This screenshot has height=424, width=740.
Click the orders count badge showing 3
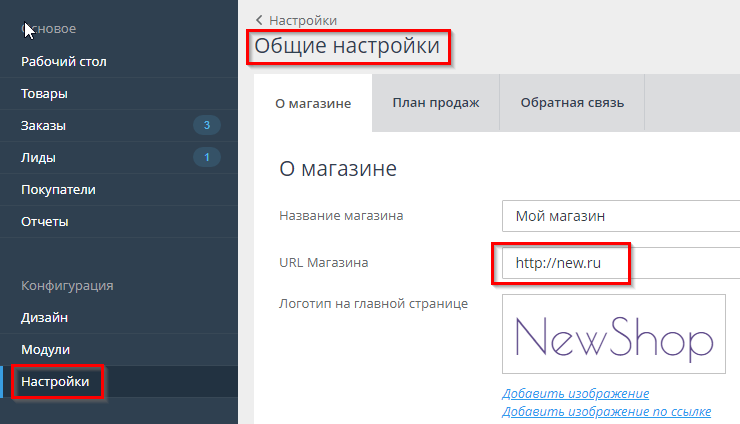pyautogui.click(x=206, y=125)
